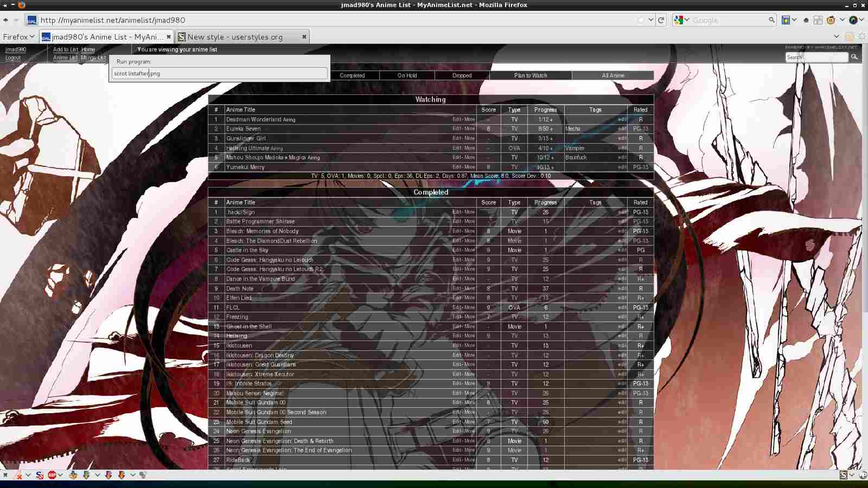This screenshot has height=488, width=868.
Task: Click the Greasemonkey monkey icon
Action: point(831,20)
